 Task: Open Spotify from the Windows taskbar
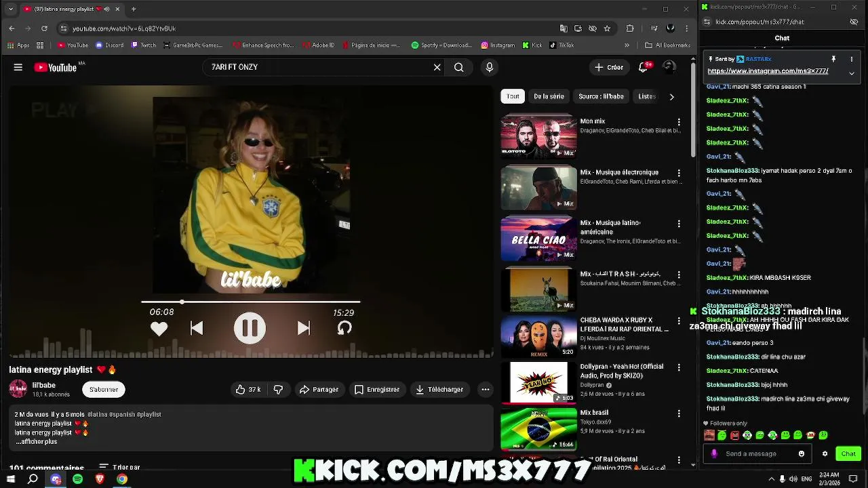tap(77, 479)
